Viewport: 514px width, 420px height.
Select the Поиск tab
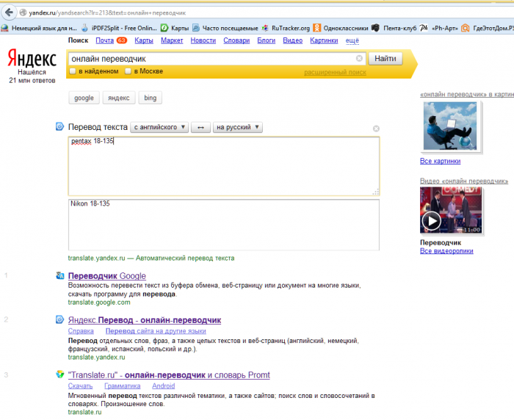[78, 40]
